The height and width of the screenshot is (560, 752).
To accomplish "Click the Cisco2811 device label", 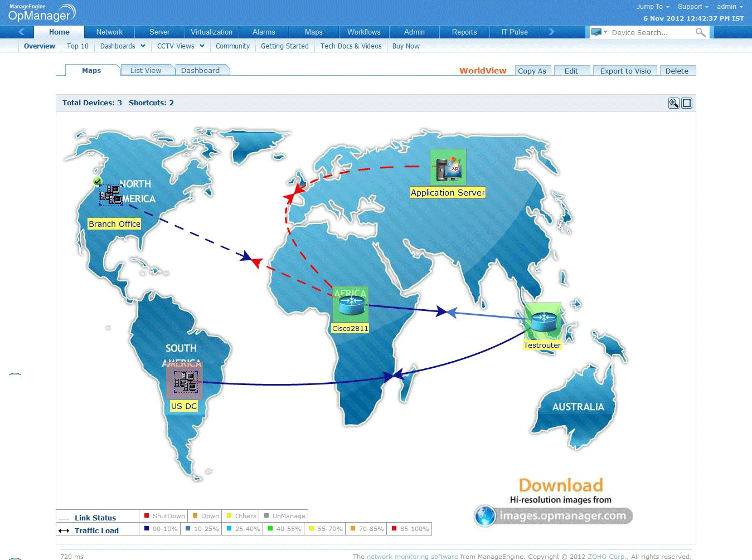I will click(x=350, y=329).
